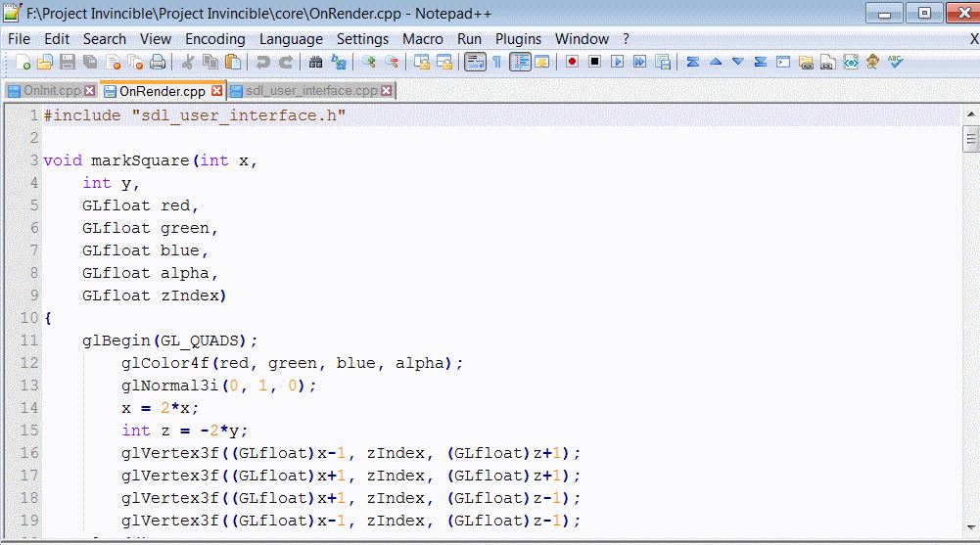980x545 pixels.
Task: Click the Paste clipboard icon
Action: (233, 62)
